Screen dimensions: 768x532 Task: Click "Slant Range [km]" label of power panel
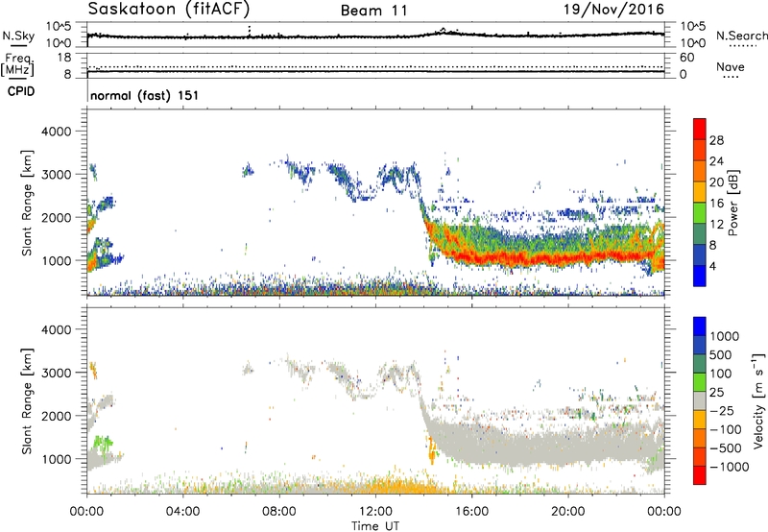(27, 203)
